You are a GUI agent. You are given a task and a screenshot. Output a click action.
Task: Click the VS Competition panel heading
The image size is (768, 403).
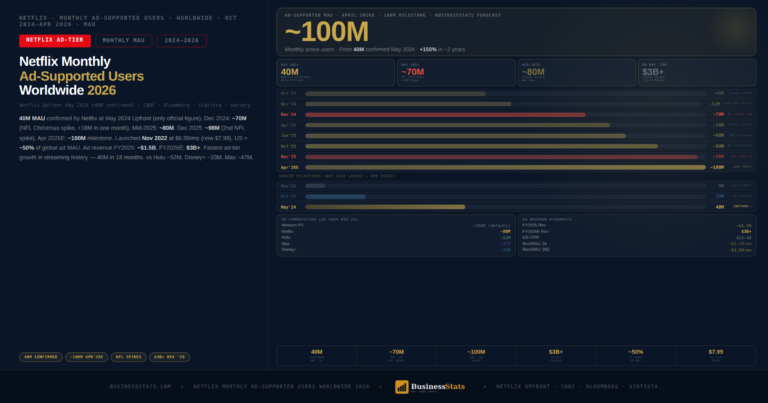pyautogui.click(x=319, y=219)
